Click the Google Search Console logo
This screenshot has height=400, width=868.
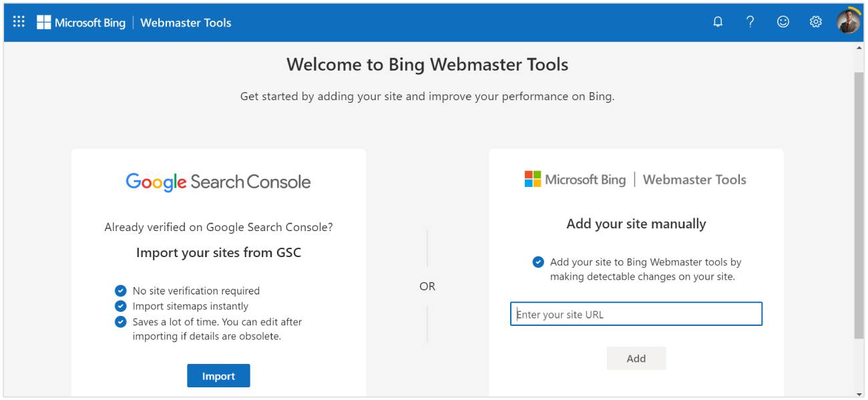(218, 182)
